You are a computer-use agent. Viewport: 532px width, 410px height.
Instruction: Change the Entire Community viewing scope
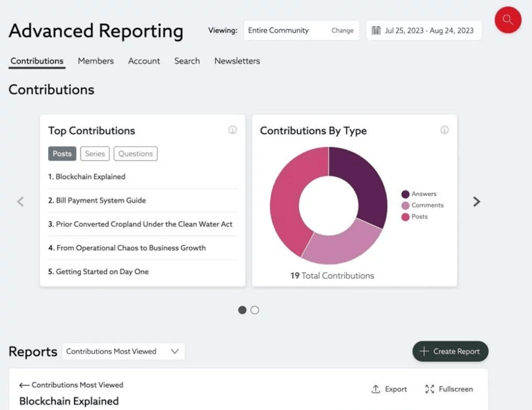[342, 30]
